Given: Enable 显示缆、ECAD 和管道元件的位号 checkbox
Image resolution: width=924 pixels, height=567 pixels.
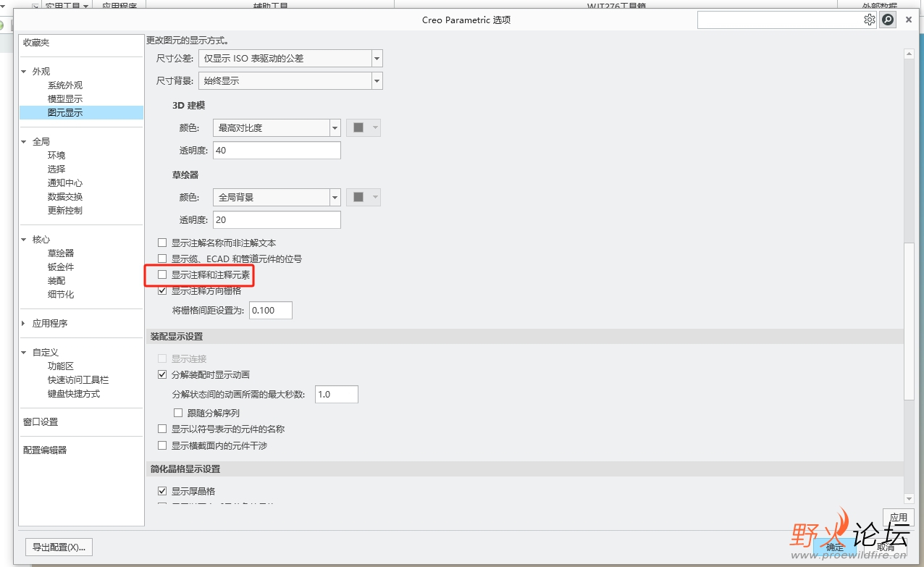Looking at the screenshot, I should pos(162,259).
